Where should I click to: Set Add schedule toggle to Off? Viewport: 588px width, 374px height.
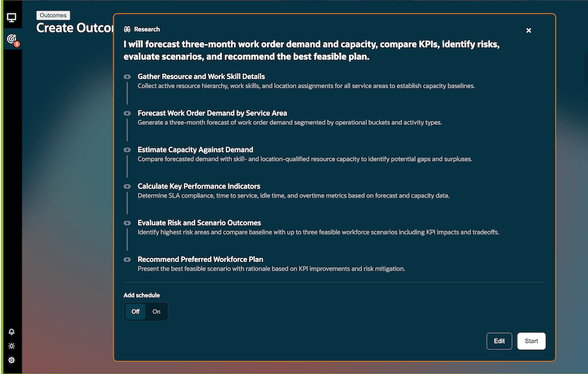[136, 312]
